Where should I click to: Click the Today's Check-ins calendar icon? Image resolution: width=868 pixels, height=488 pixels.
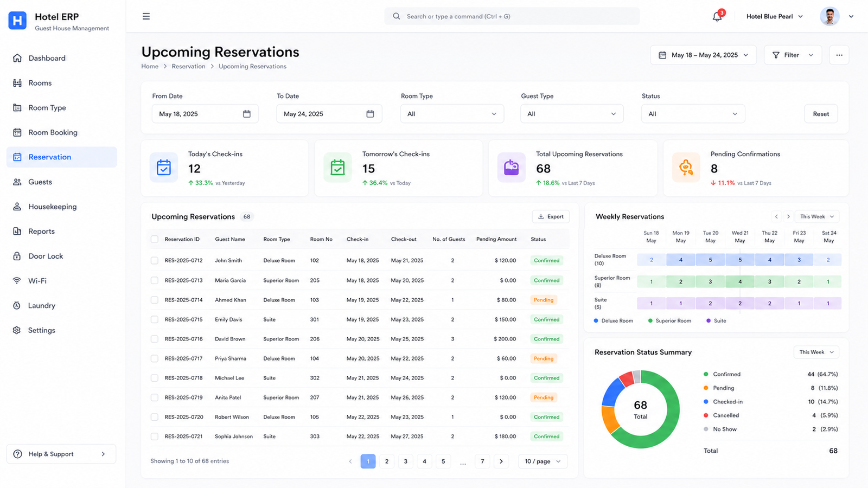coord(164,168)
